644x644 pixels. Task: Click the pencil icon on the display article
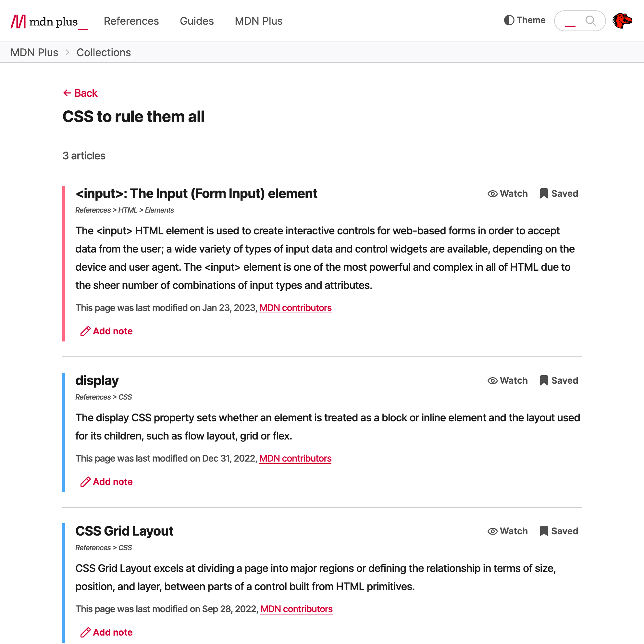(85, 482)
